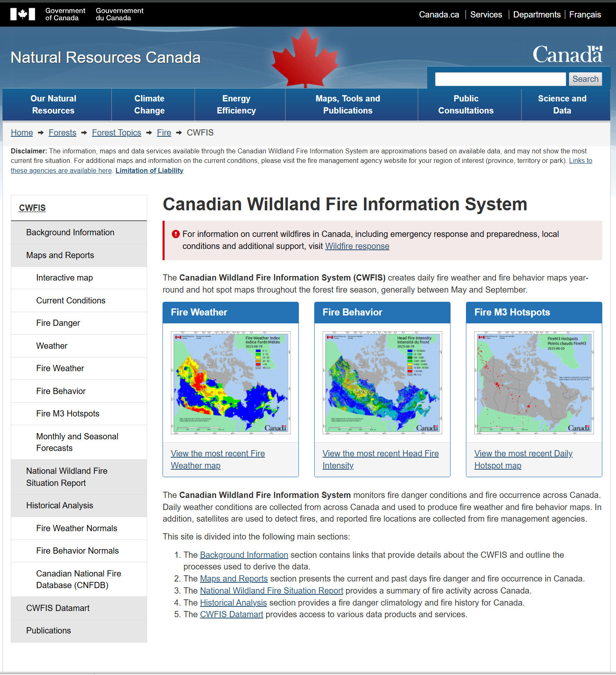Viewport: 616px width, 675px height.
Task: Click the FireM3 Hotspots map thumbnail
Action: (x=534, y=382)
